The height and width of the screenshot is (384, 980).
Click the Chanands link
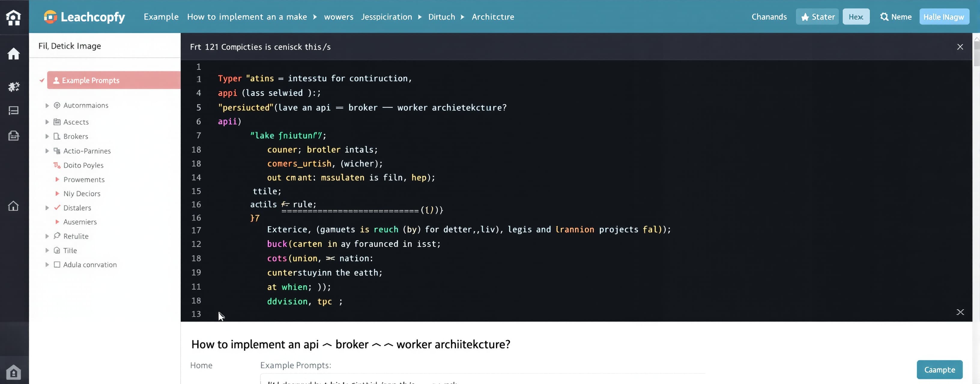tap(769, 17)
